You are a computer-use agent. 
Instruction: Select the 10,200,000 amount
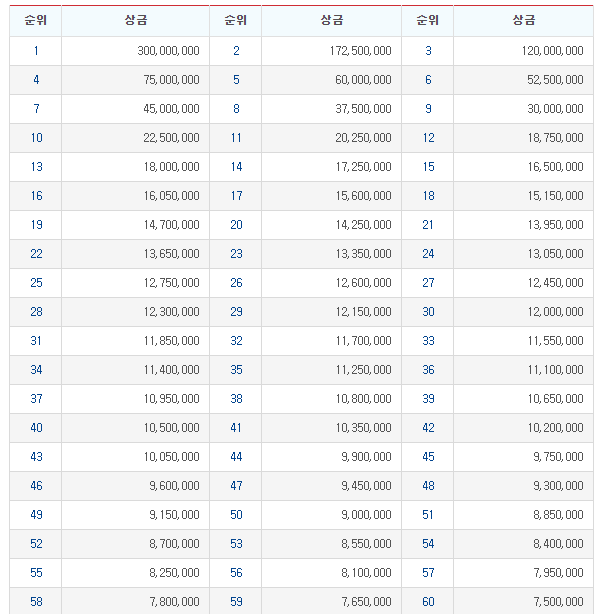555,428
